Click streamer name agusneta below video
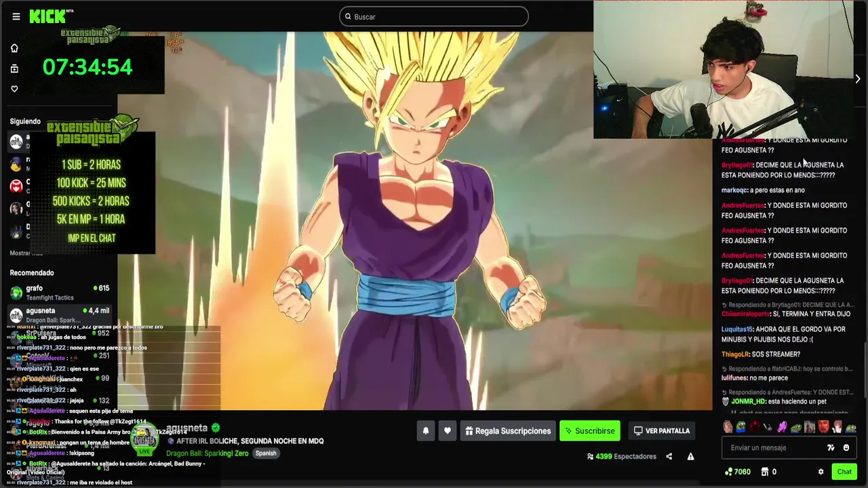Image resolution: width=868 pixels, height=488 pixels. pos(186,428)
